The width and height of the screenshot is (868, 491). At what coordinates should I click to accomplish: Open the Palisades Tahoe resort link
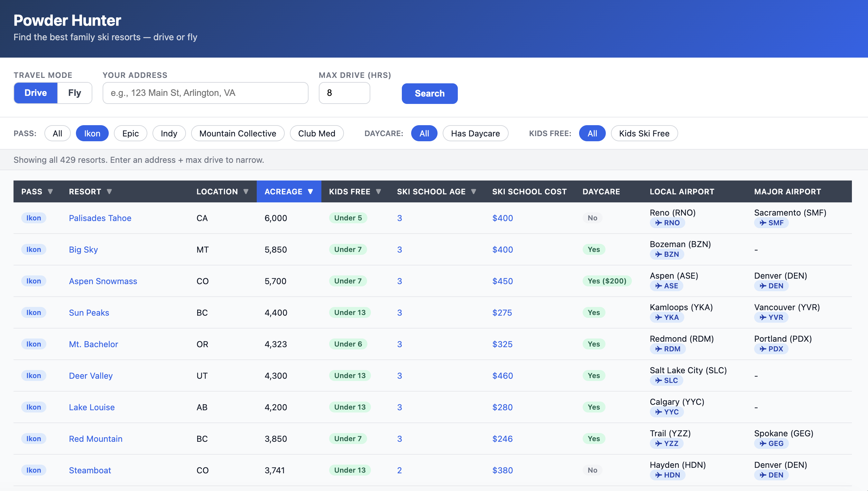pos(100,218)
